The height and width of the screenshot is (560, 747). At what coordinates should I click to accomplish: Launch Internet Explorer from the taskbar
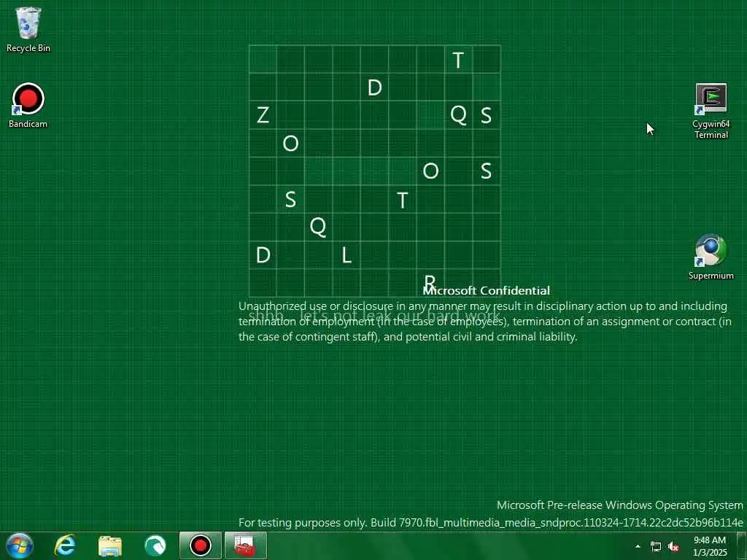pyautogui.click(x=65, y=545)
